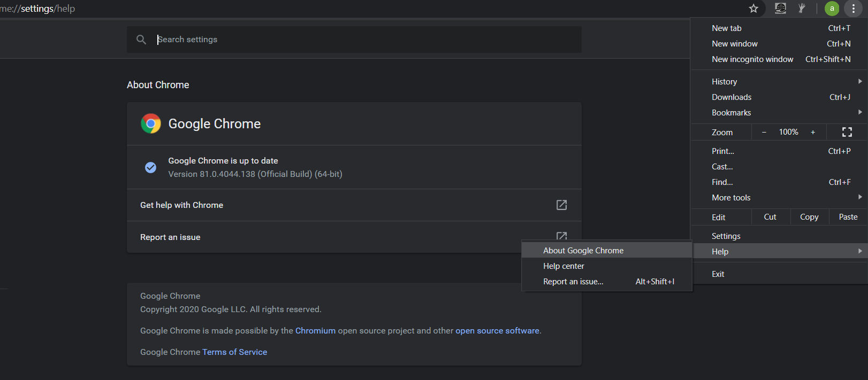Expand the More tools submenu
This screenshot has height=380, width=868.
(x=779, y=198)
